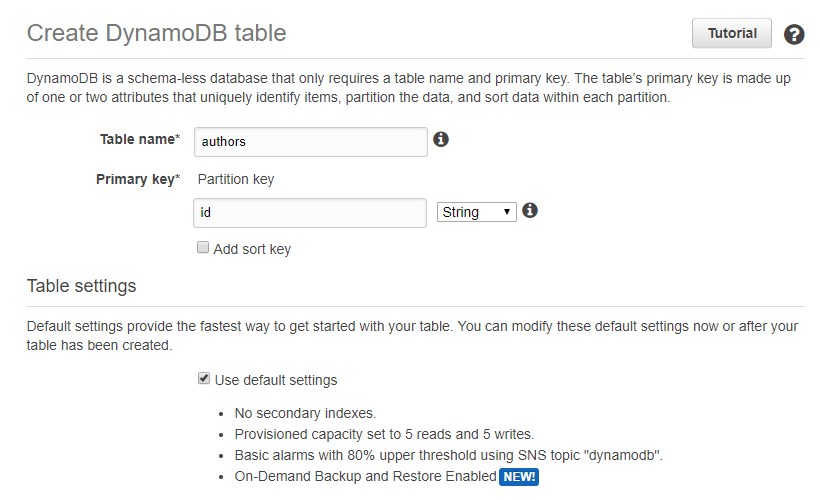Click the Partition key label
The height and width of the screenshot is (500, 820).
click(236, 179)
